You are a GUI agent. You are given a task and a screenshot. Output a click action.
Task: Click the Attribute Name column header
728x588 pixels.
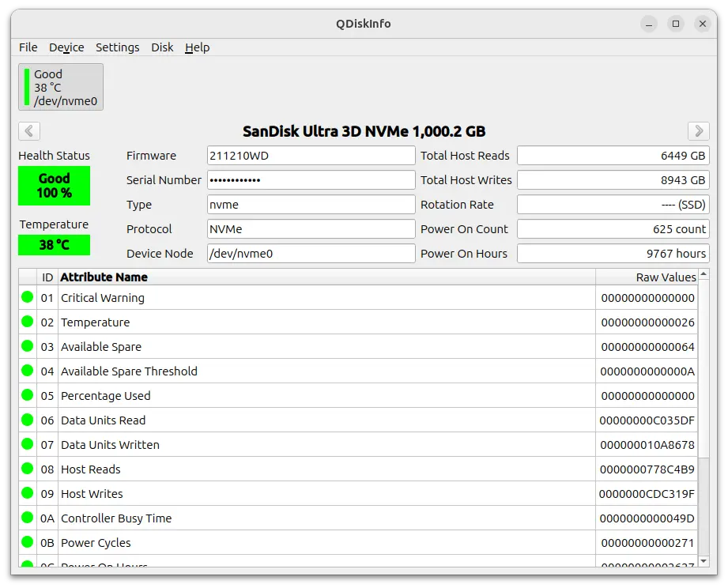327,277
